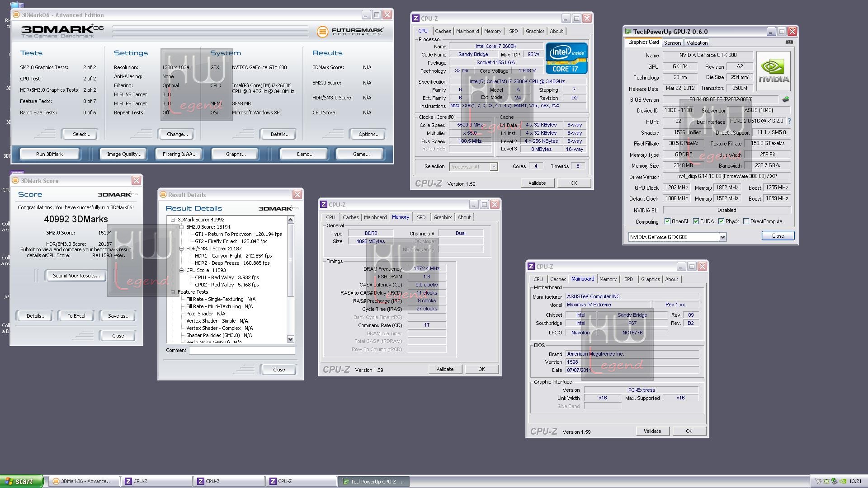
Task: Switch to Sensors tab in GPU-Z
Action: (673, 43)
